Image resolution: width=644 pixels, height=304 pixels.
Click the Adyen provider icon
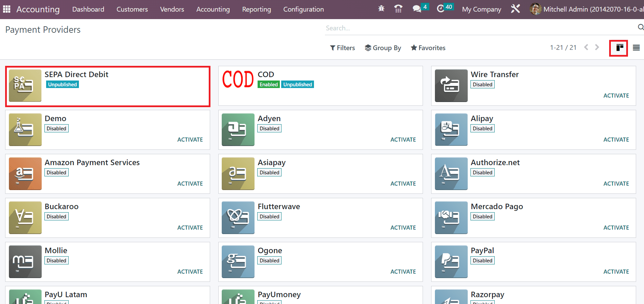[x=238, y=130]
